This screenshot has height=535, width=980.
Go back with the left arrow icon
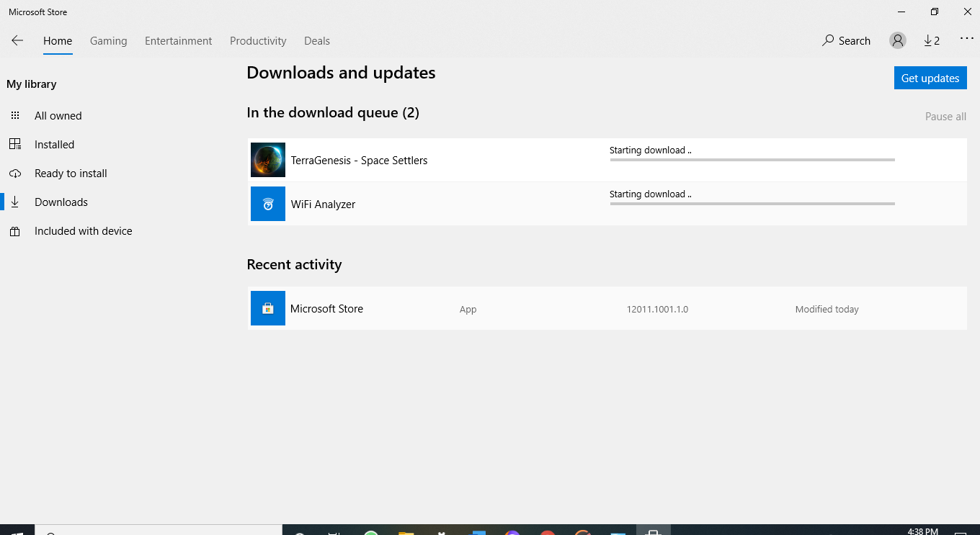click(x=17, y=41)
